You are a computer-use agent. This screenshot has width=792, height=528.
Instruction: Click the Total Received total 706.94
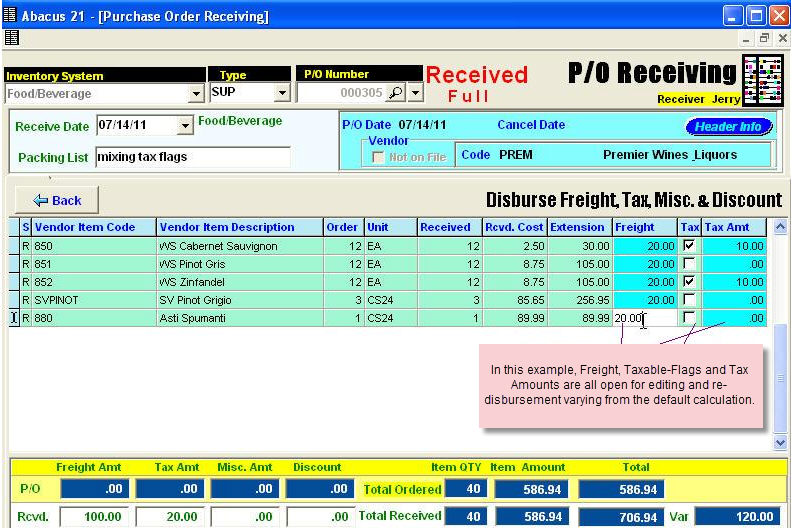[x=621, y=517]
